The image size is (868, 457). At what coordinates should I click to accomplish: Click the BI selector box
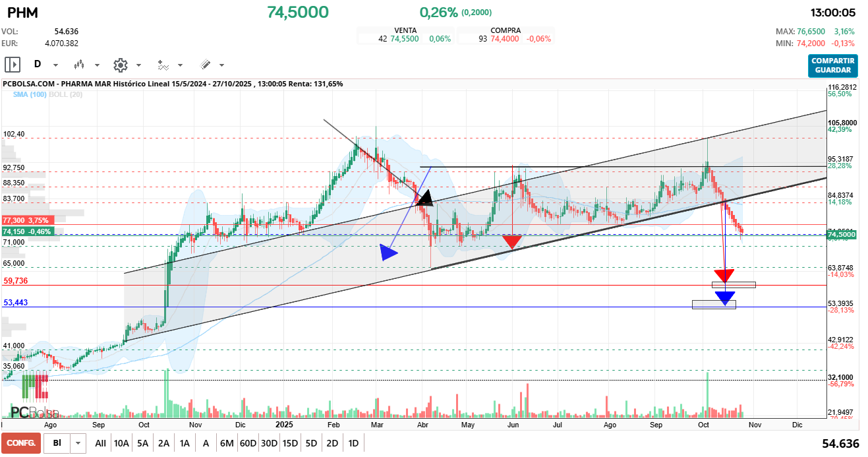click(57, 443)
